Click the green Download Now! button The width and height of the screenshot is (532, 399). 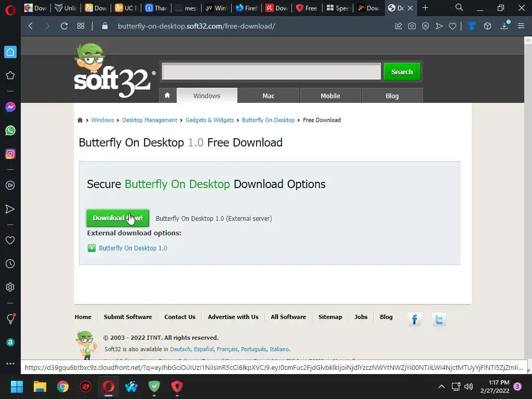point(118,218)
